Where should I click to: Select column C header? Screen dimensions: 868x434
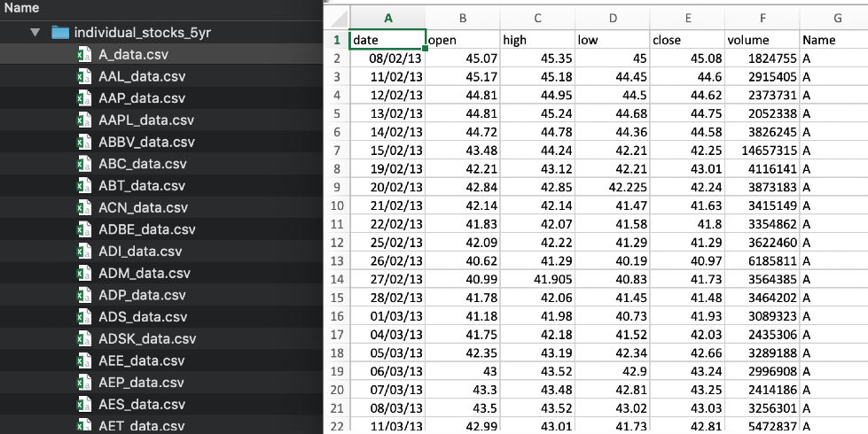click(537, 19)
